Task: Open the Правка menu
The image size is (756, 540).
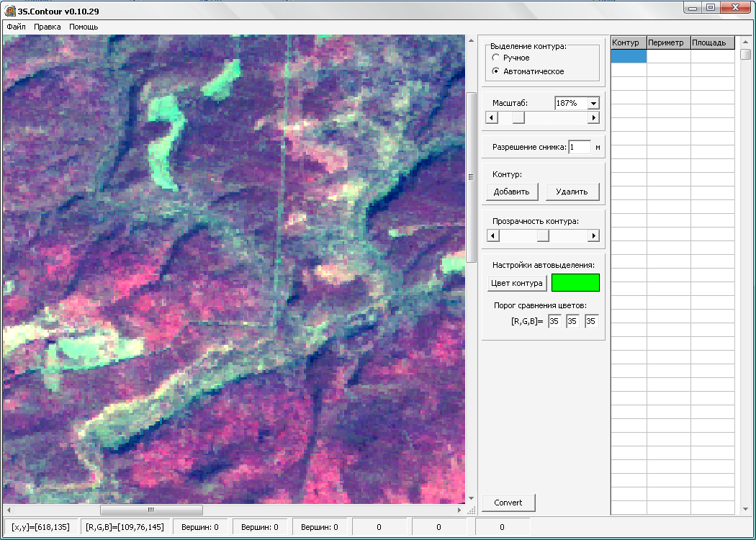Action: [x=48, y=27]
